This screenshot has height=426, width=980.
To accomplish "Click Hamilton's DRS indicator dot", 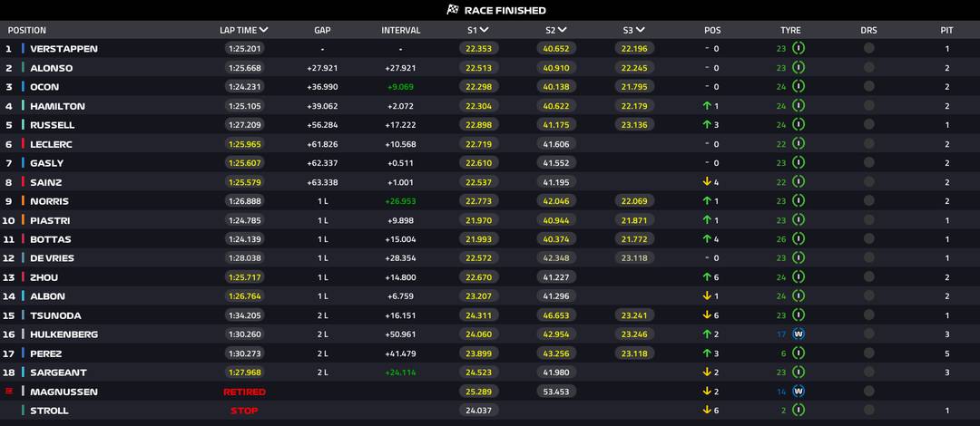I will coord(868,105).
